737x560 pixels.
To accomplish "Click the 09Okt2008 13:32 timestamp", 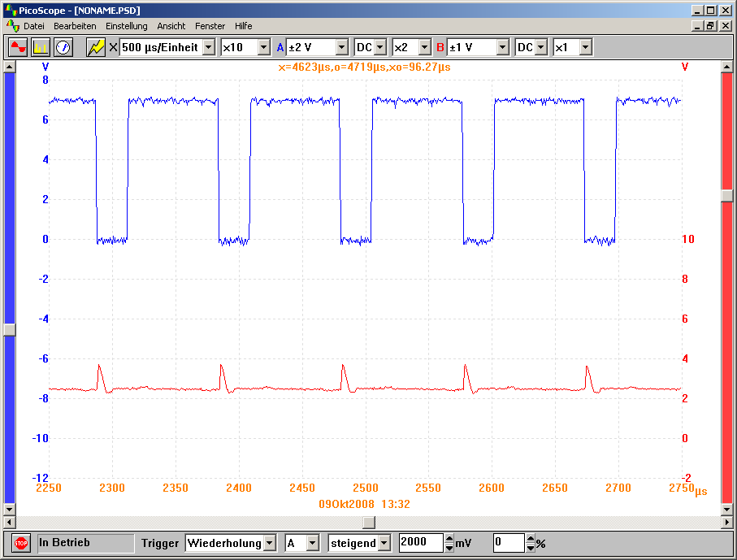I will pos(364,504).
